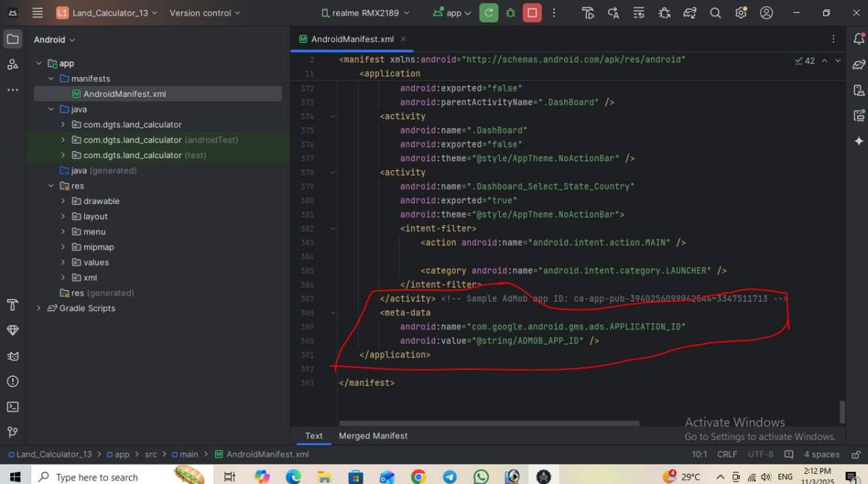868x484 pixels.
Task: Open the Gemini sparkle assistant
Action: pos(859,141)
